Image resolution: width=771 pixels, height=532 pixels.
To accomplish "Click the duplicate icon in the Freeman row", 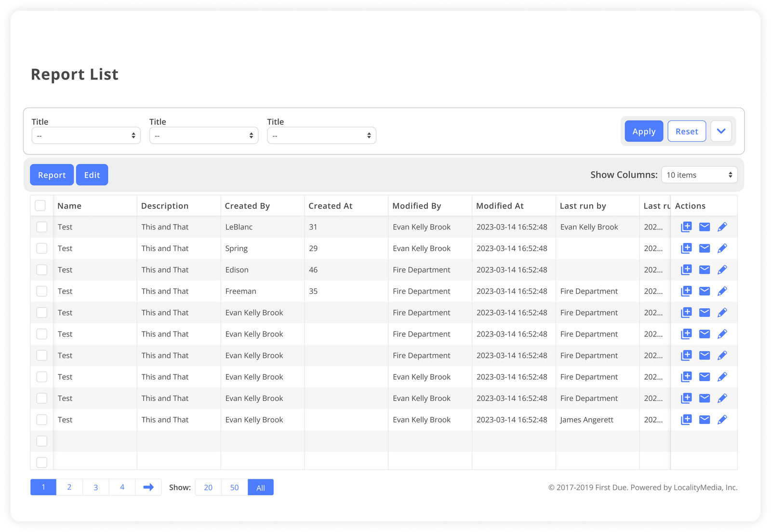I will [686, 291].
